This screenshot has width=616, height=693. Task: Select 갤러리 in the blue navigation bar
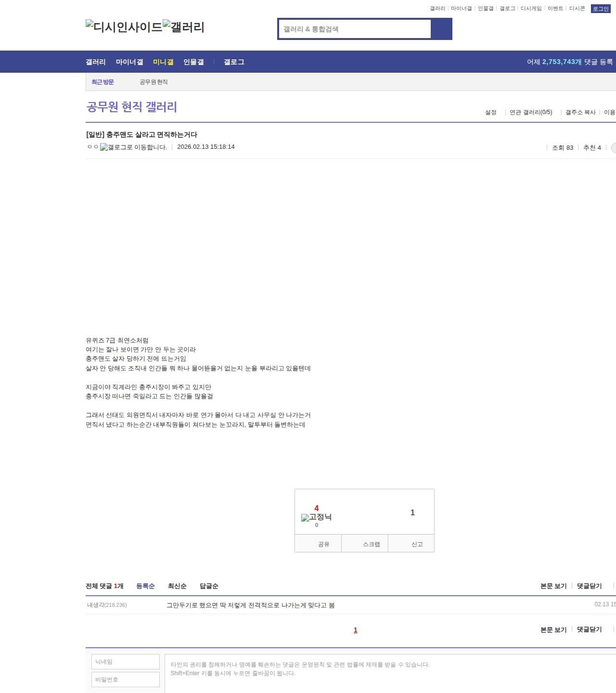tap(96, 62)
